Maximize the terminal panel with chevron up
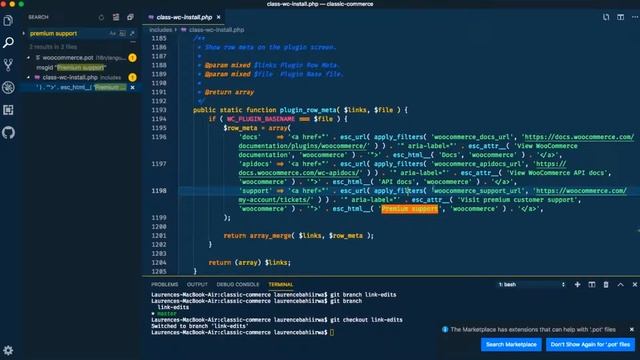 pyautogui.click(x=620, y=284)
